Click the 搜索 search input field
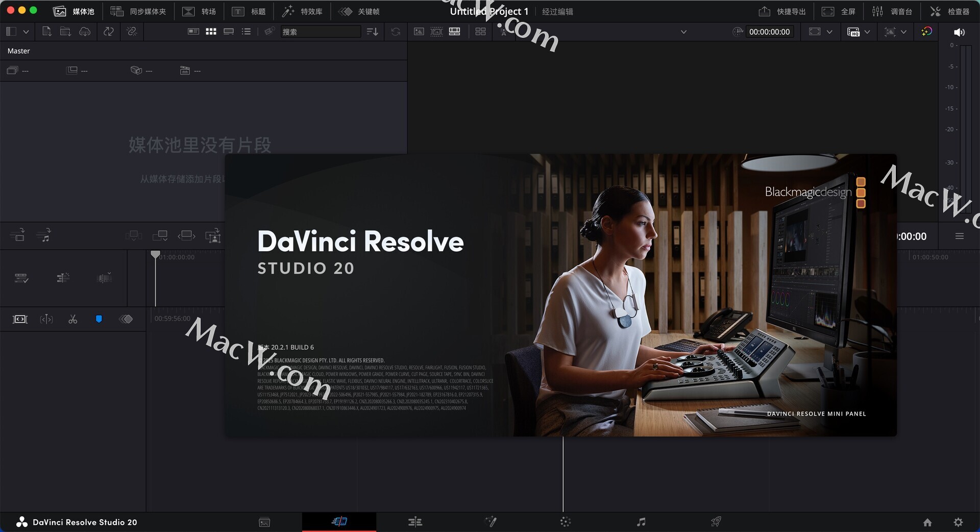This screenshot has width=980, height=532. pyautogui.click(x=320, y=32)
